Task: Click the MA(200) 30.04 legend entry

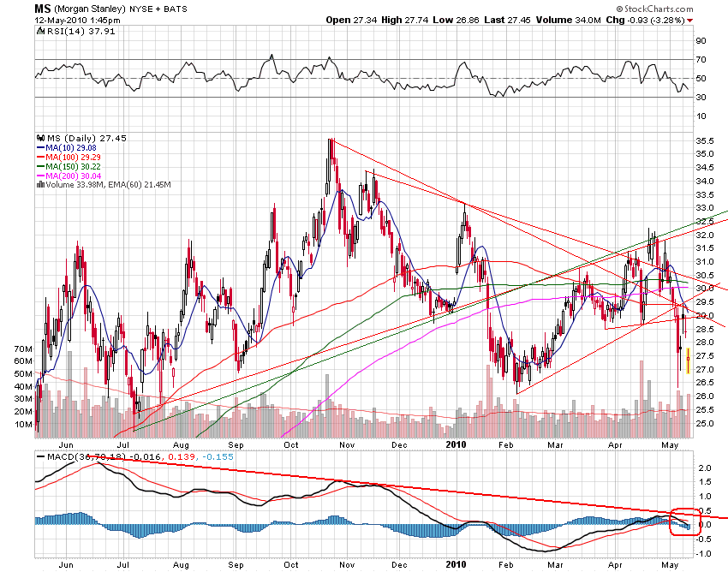Action: (x=73, y=176)
